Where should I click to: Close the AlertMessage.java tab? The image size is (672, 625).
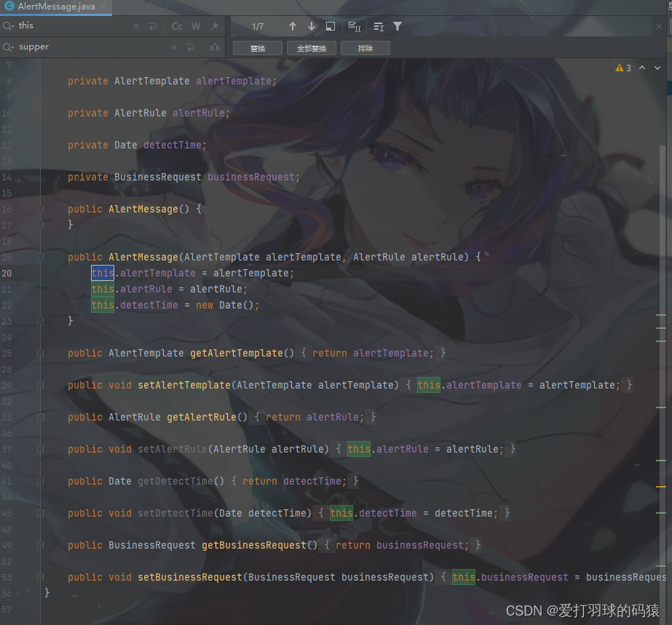click(103, 7)
